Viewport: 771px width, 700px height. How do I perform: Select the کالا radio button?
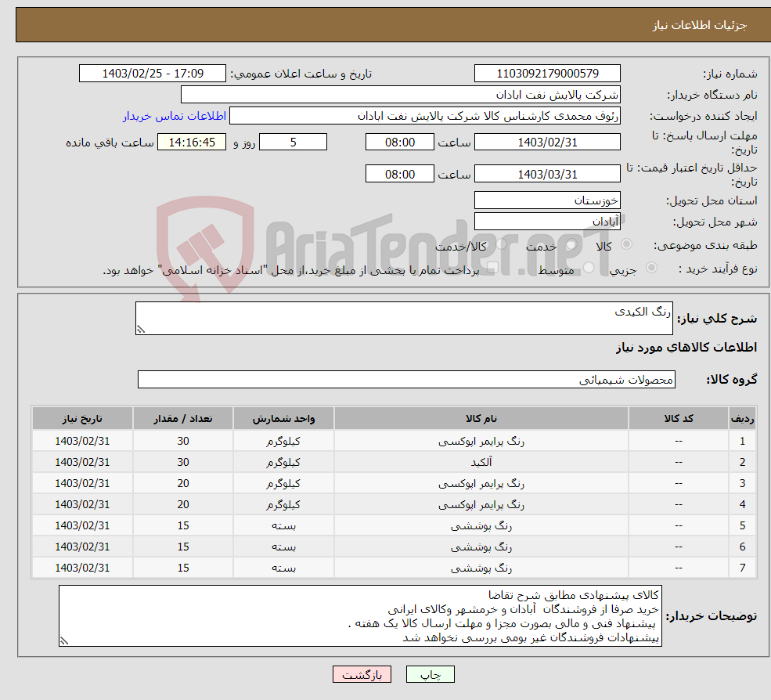pyautogui.click(x=626, y=244)
